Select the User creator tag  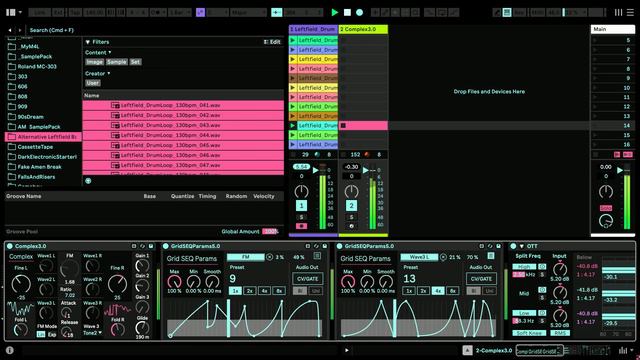click(93, 83)
